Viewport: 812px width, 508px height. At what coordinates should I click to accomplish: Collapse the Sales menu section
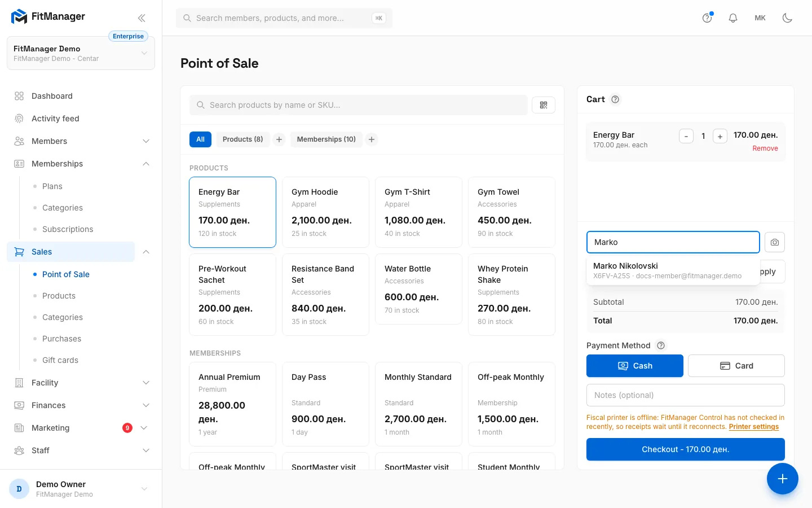(146, 252)
